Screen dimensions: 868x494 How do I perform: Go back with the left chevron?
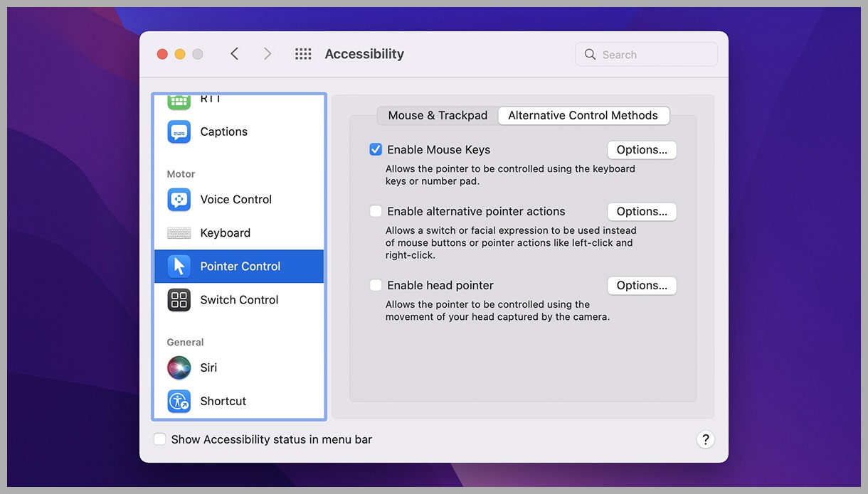[x=234, y=54]
